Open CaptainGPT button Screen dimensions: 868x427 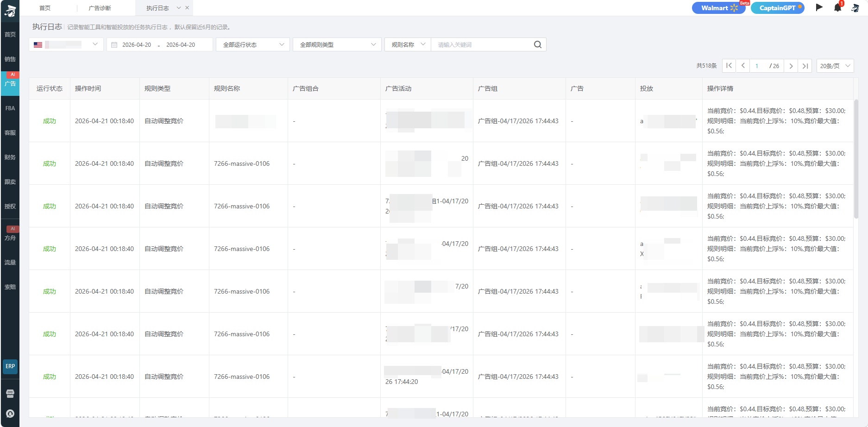pos(777,8)
